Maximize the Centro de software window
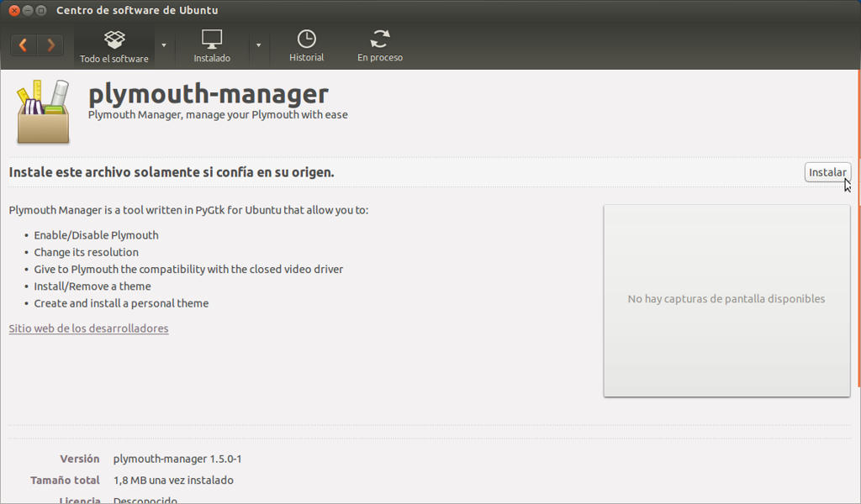Screen dimensions: 861x504 coord(40,10)
